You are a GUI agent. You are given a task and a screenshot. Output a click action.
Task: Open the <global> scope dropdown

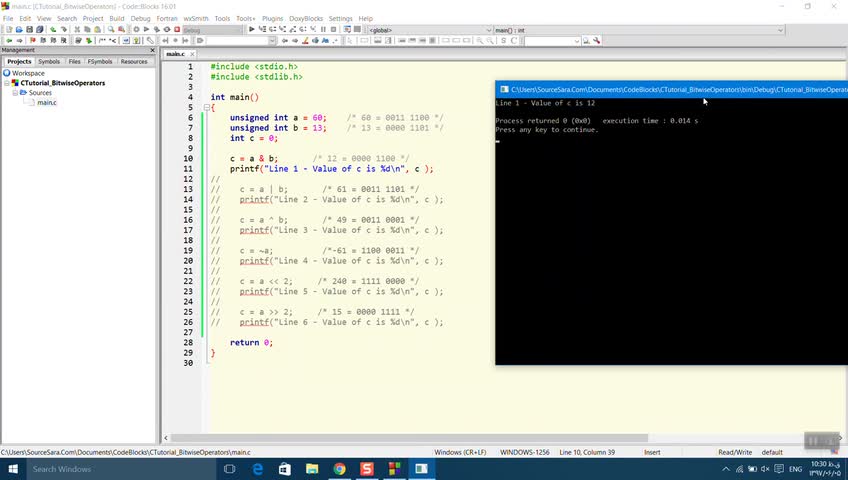pyautogui.click(x=489, y=30)
